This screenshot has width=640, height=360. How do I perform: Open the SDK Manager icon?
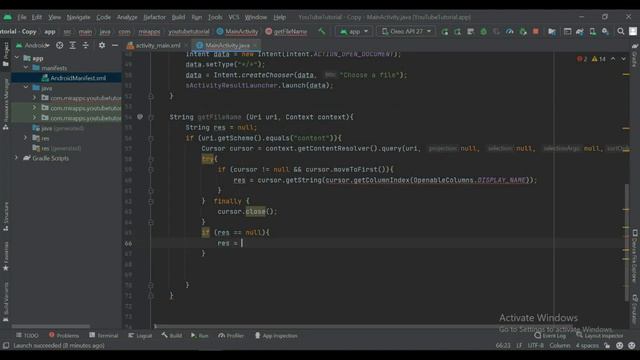click(x=605, y=31)
